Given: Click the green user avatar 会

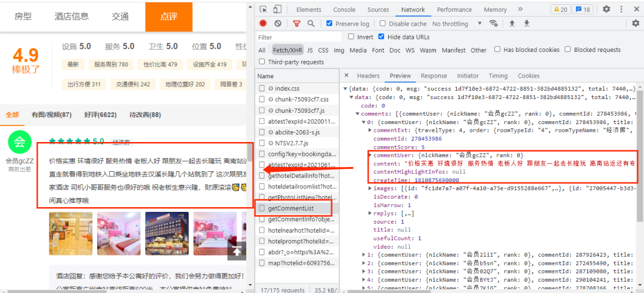Looking at the screenshot, I should (x=19, y=142).
